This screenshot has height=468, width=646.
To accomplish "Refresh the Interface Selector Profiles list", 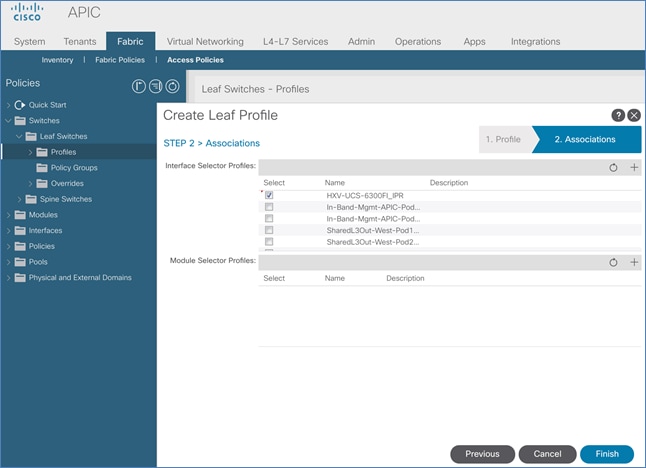I will (x=613, y=168).
